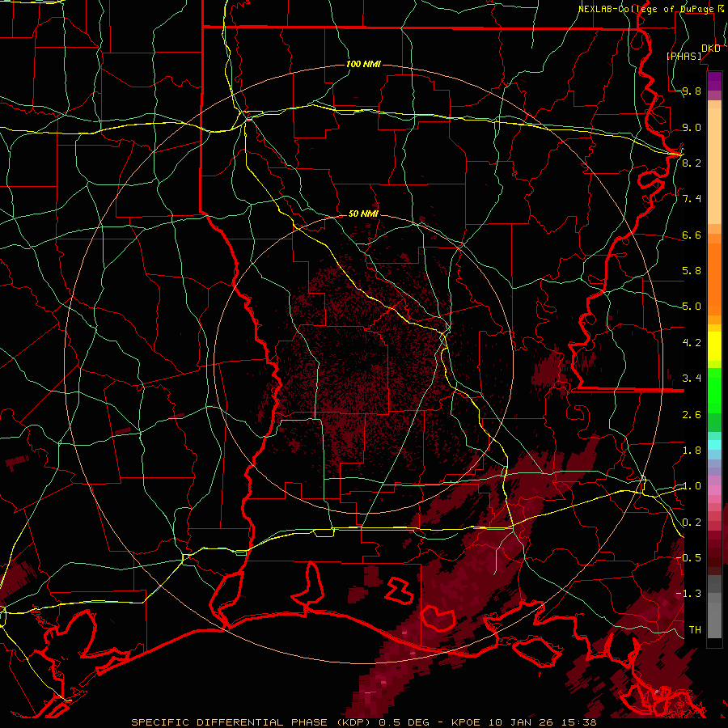Pick the purple segment atop the color bar
Screen dimensions: 728x728
pyautogui.click(x=714, y=81)
